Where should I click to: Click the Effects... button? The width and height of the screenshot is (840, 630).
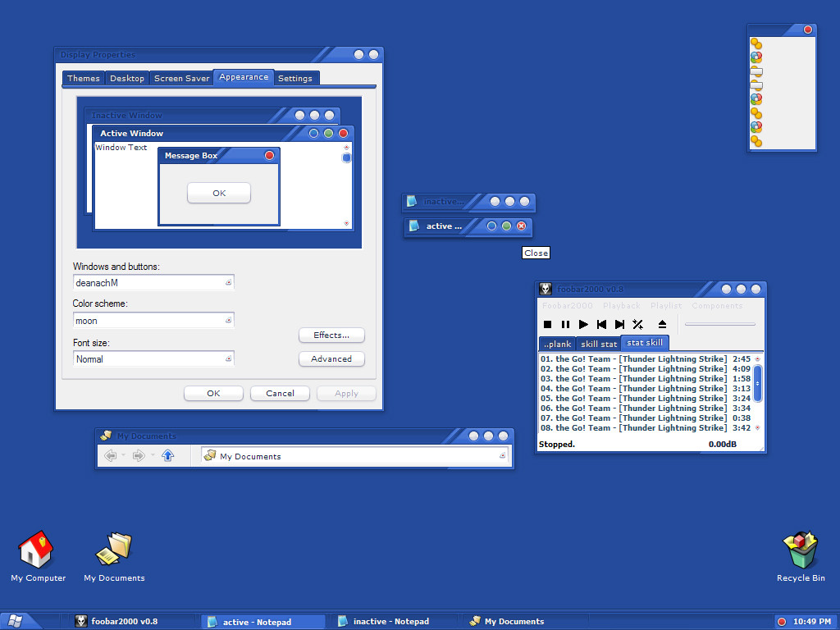(331, 335)
